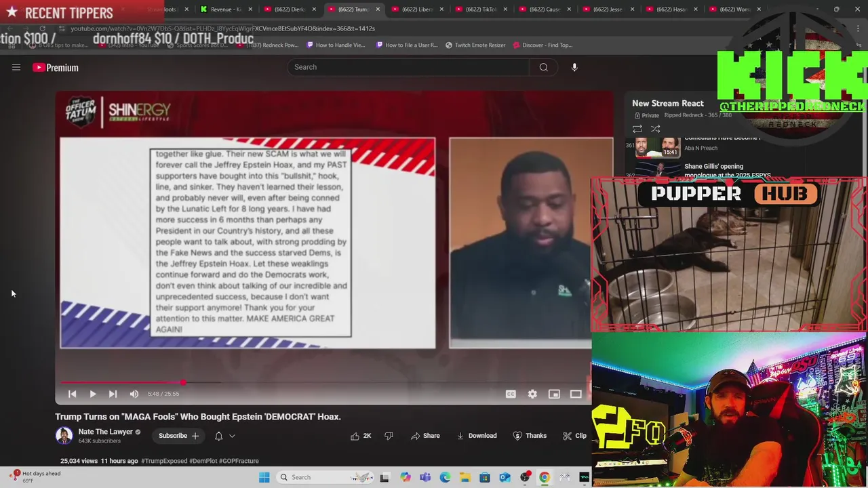
Task: Open the YouTube hamburger guide menu
Action: click(x=16, y=67)
